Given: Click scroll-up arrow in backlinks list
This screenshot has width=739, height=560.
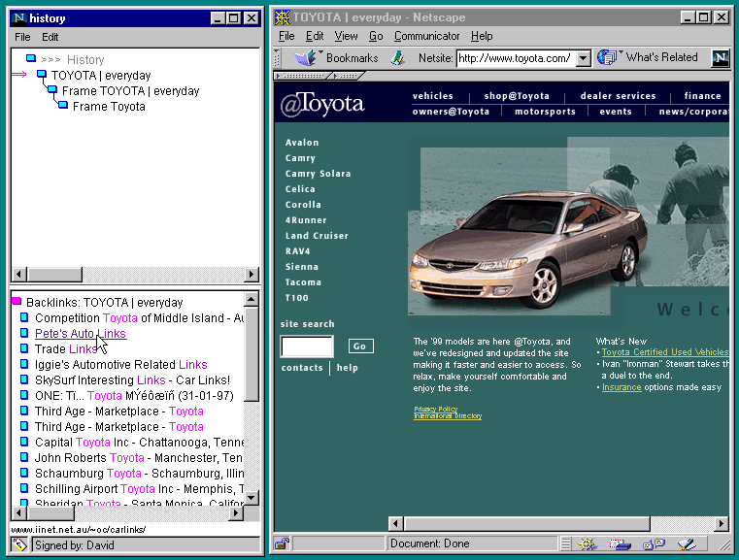Looking at the screenshot, I should click(x=252, y=299).
